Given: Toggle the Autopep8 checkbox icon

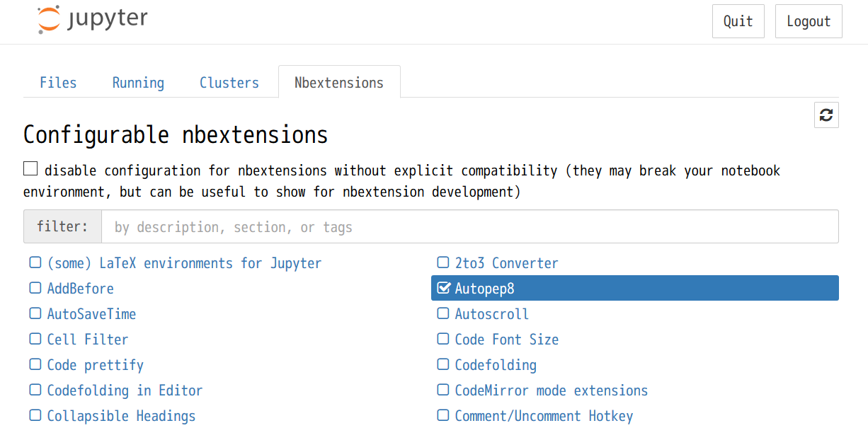Looking at the screenshot, I should pyautogui.click(x=444, y=288).
